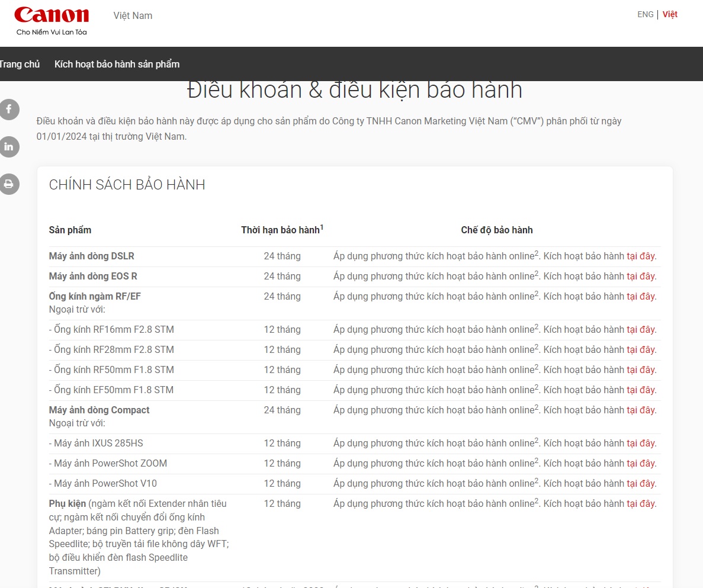This screenshot has height=588, width=703.
Task: Select the Ống kính RF50mm F1.8 STM text
Action: click(x=114, y=369)
